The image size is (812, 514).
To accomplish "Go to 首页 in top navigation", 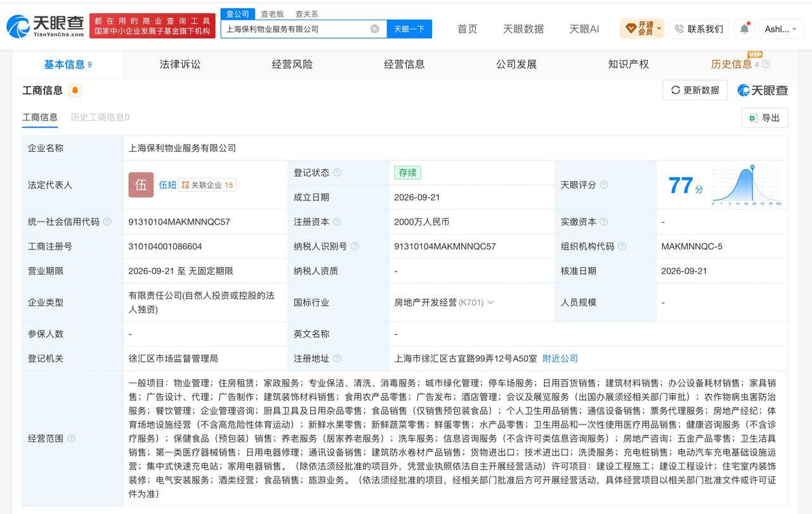I will click(468, 29).
